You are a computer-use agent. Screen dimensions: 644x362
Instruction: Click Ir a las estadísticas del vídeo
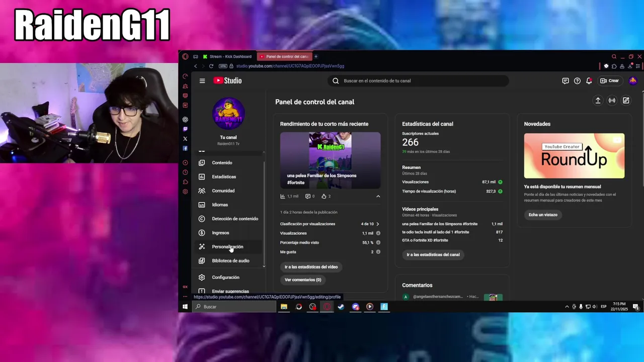pos(311,267)
